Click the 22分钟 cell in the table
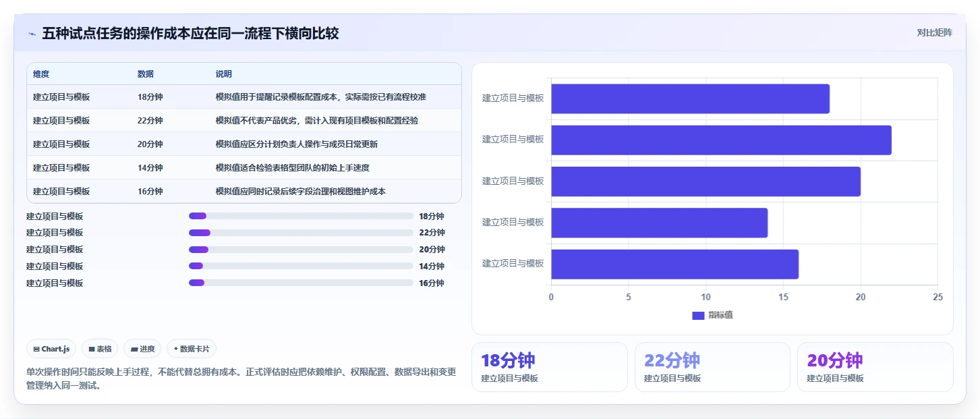The width and height of the screenshot is (980, 419). point(150,121)
